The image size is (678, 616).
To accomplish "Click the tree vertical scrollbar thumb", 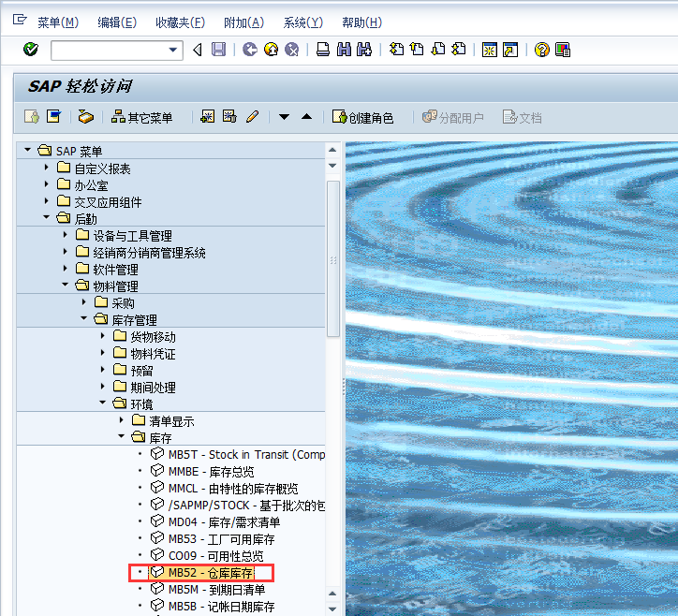I will click(x=333, y=258).
